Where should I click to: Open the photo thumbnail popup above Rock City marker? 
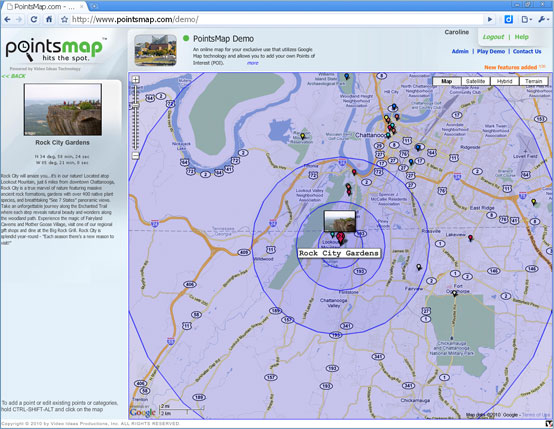tap(340, 221)
